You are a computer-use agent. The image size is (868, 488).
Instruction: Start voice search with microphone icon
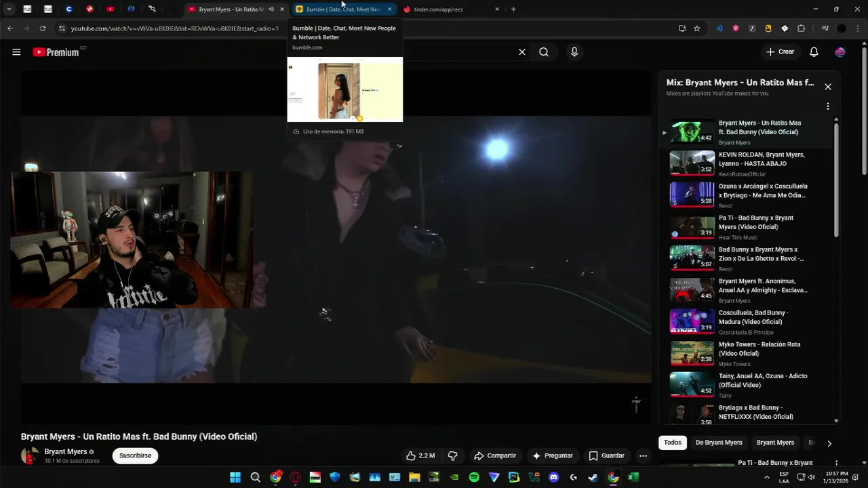pyautogui.click(x=574, y=52)
